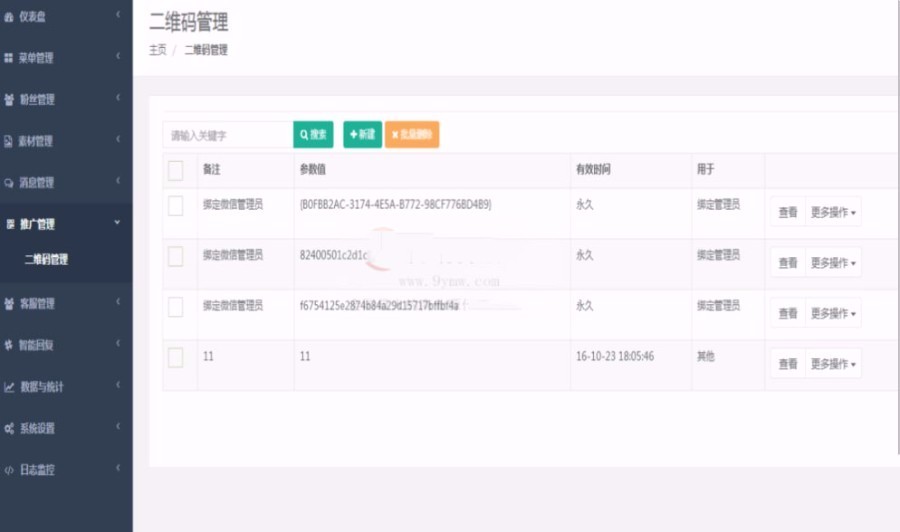Expand the 日志监控 chevron arrow
This screenshot has height=532, width=900.
pos(118,468)
